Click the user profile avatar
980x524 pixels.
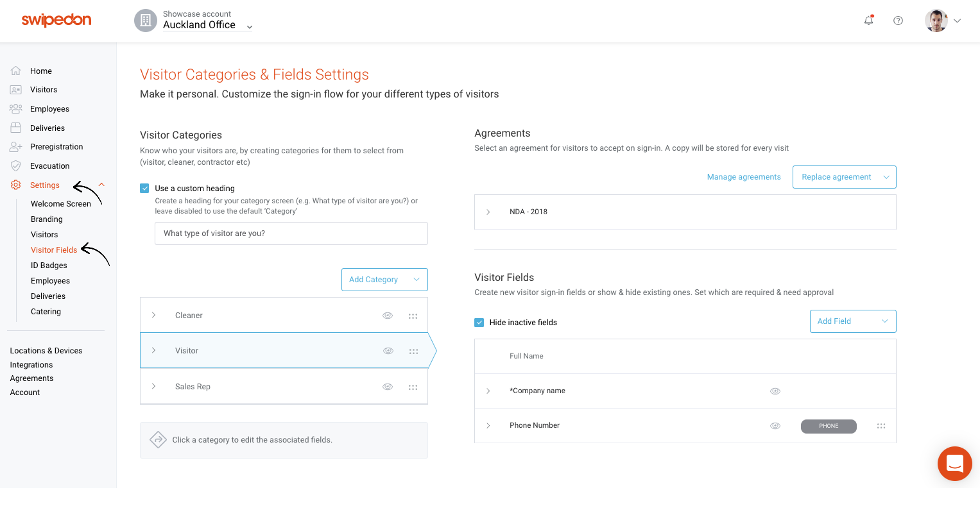point(936,21)
